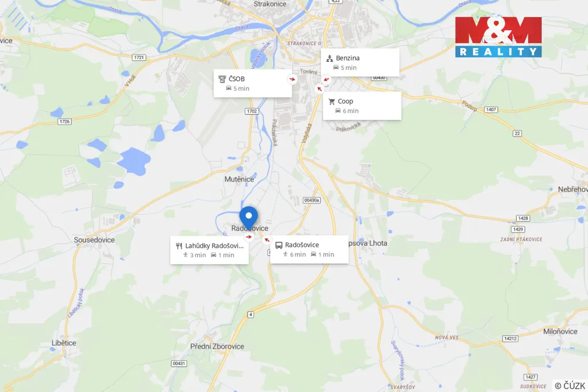Screen dimensions: 588x392
Task: Click the red arrow beside ČSOB card
Action: point(292,79)
